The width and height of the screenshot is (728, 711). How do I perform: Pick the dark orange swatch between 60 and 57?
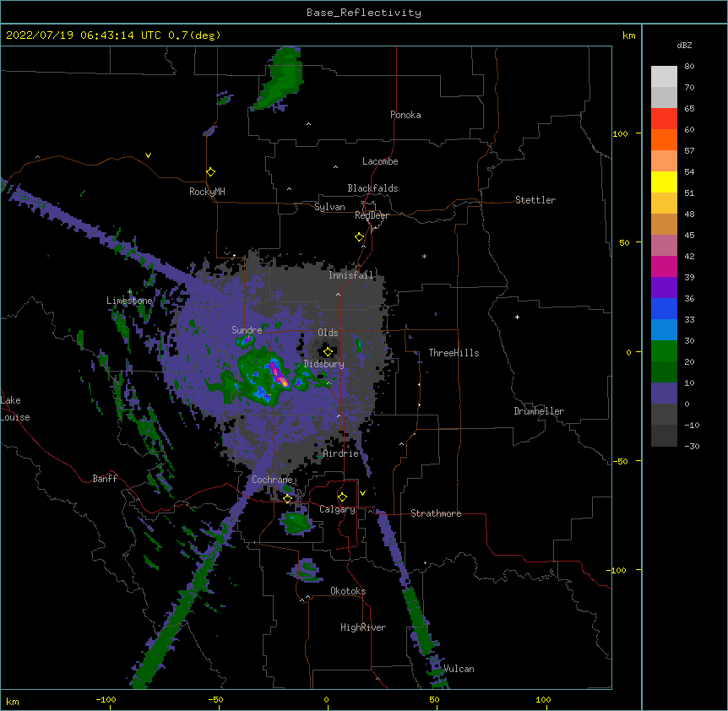[664, 139]
